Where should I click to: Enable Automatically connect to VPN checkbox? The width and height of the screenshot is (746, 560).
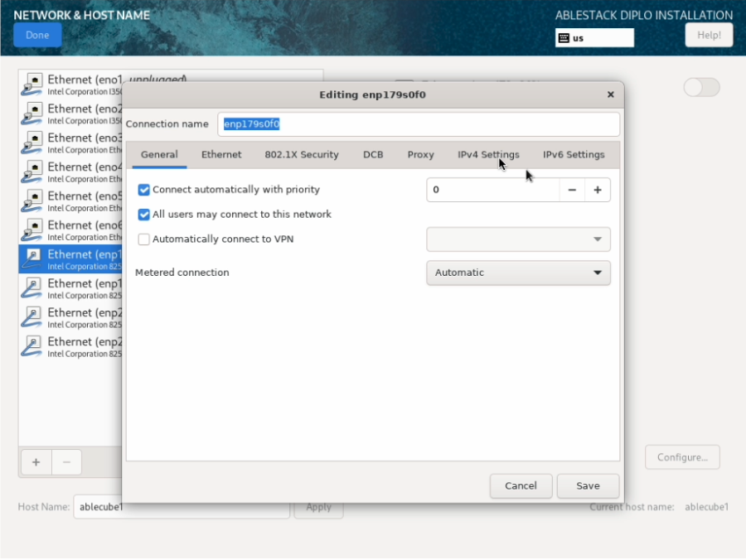[144, 239]
